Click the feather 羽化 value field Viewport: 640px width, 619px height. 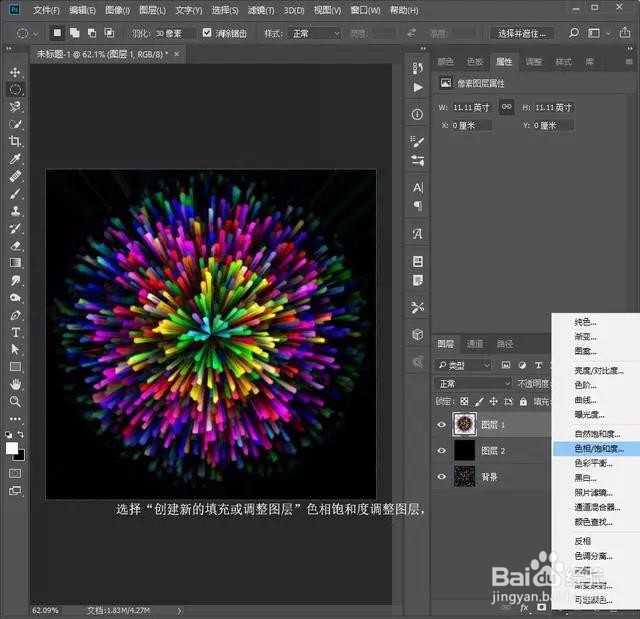(x=174, y=33)
